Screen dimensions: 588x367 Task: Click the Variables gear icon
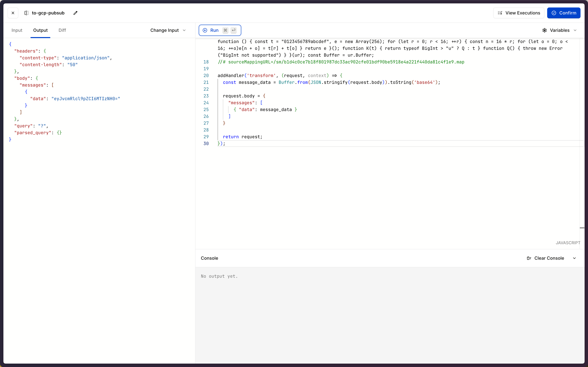pos(545,30)
